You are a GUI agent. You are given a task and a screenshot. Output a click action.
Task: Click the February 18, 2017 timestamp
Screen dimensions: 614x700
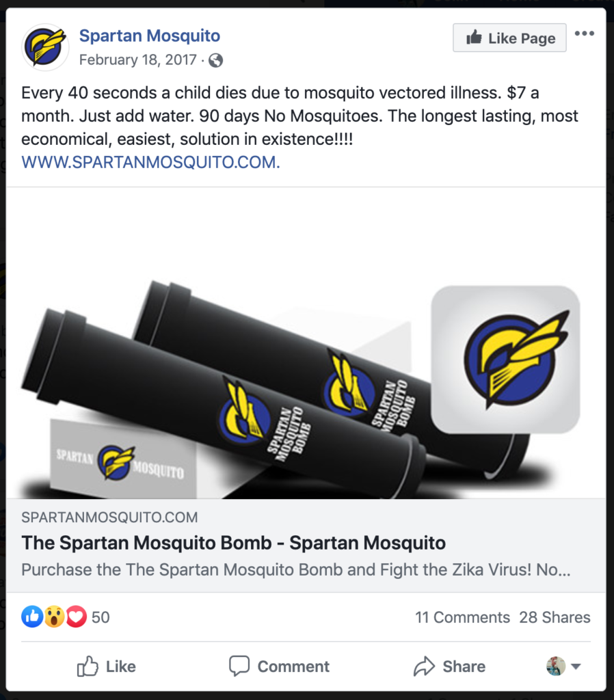(138, 60)
